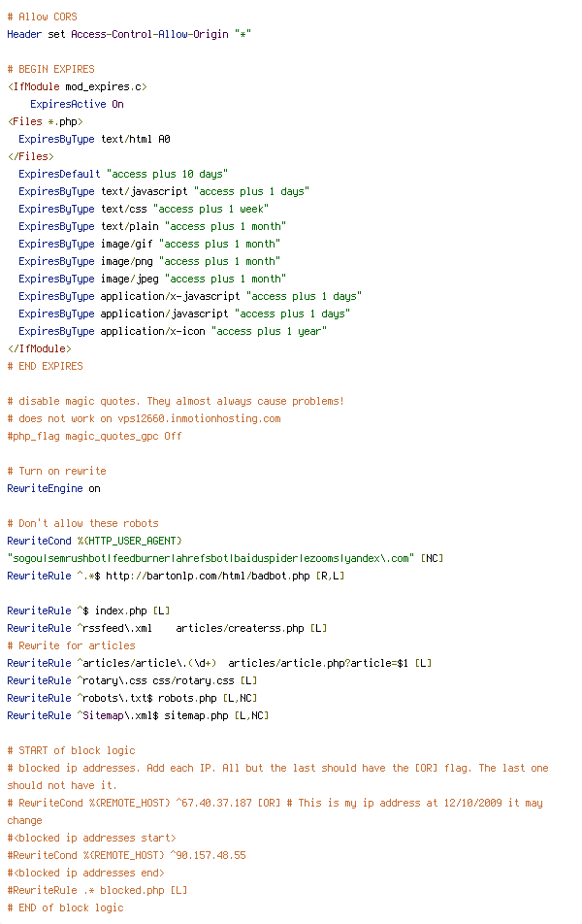
Task: Click the text/css ExpiresByType line
Action: (x=144, y=209)
